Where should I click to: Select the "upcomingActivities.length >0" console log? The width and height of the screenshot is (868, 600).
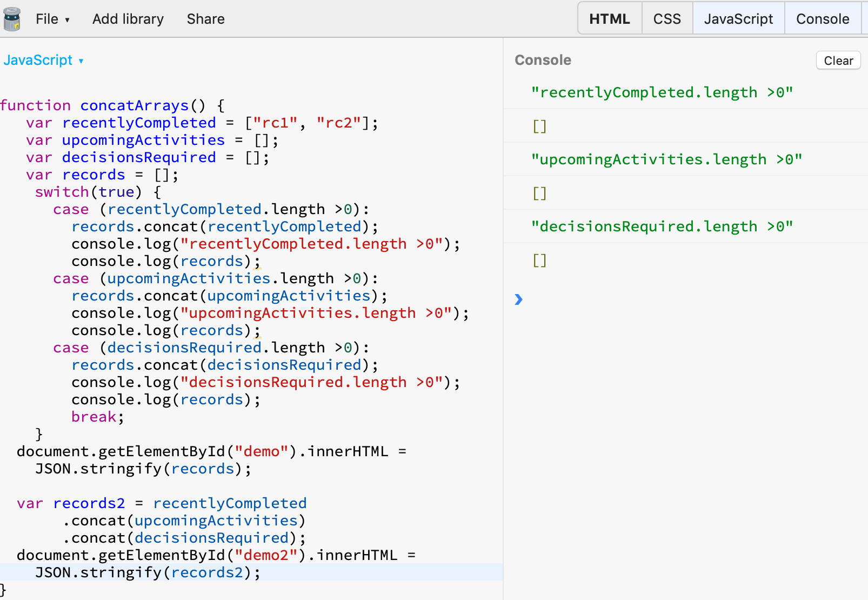[x=667, y=159]
